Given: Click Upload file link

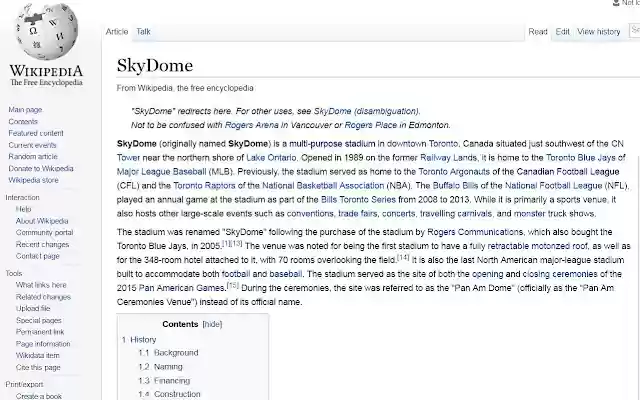Looking at the screenshot, I should [33, 308].
